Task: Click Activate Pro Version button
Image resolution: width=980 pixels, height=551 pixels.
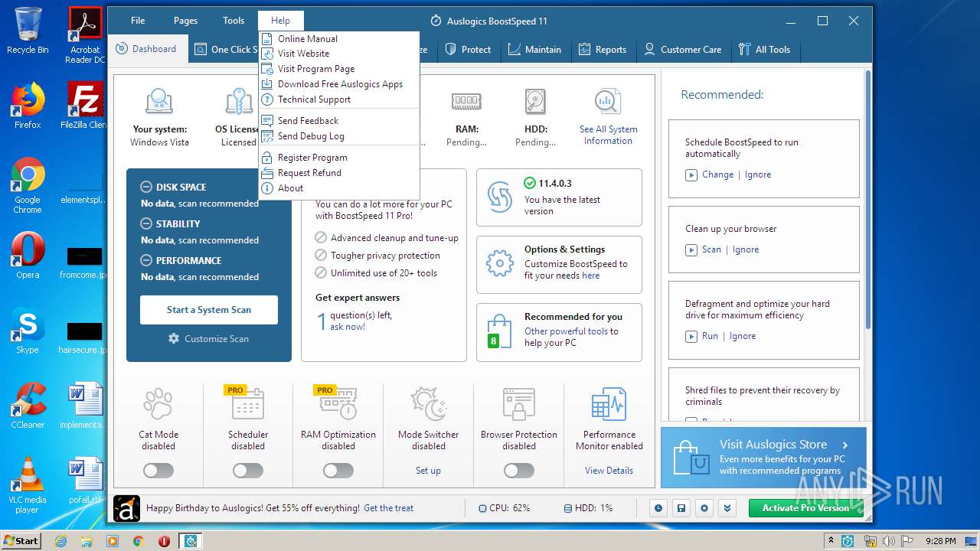Action: coord(805,508)
